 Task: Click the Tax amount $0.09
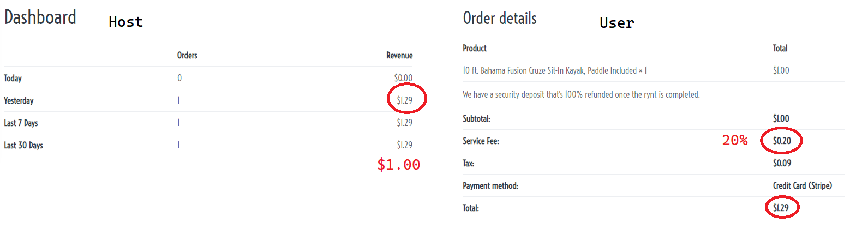coord(782,163)
